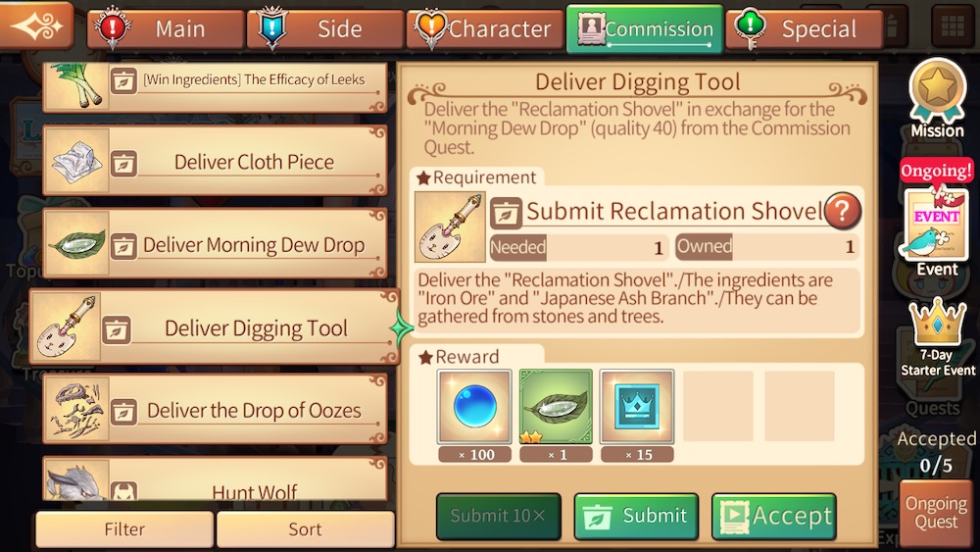Viewport: 980px width, 552px height.
Task: Click the Reclamation Shovel requirement thumbnail
Action: click(450, 226)
